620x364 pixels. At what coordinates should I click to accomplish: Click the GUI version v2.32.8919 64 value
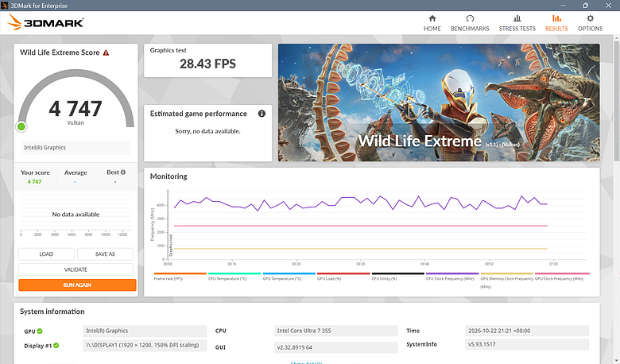point(335,347)
